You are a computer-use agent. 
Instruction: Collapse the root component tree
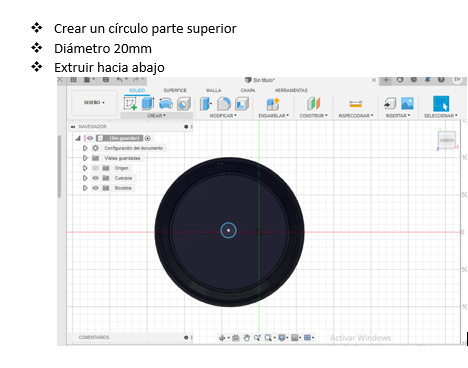(78, 138)
